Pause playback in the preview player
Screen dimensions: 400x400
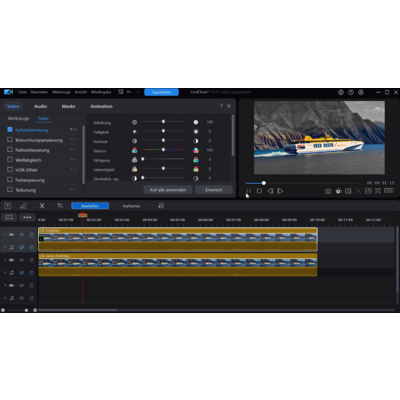point(249,191)
